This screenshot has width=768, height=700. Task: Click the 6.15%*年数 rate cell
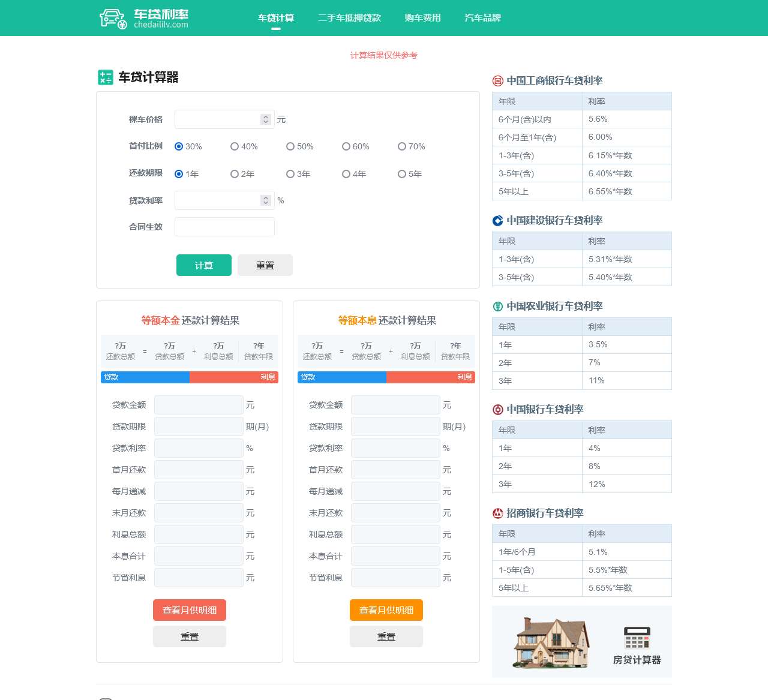point(626,155)
